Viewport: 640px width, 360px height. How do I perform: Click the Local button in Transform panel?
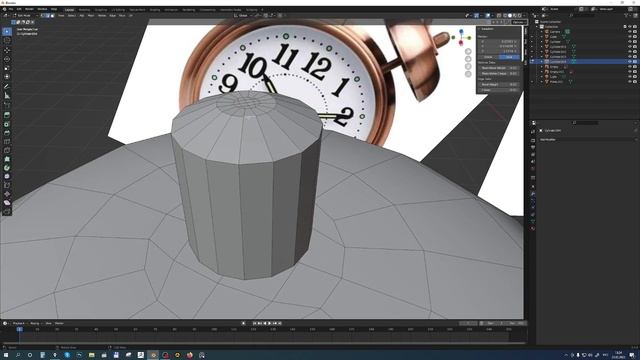pyautogui.click(x=509, y=57)
